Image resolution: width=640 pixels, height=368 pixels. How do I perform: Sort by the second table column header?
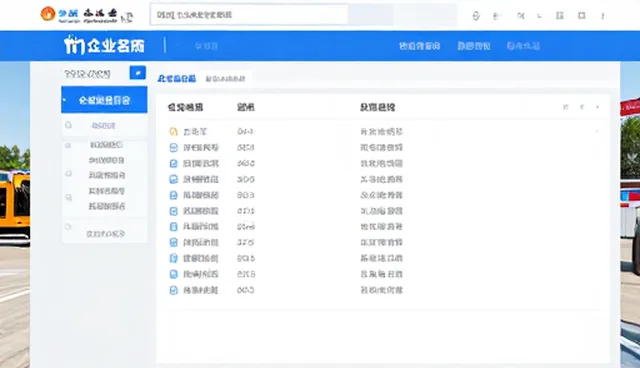[246, 107]
